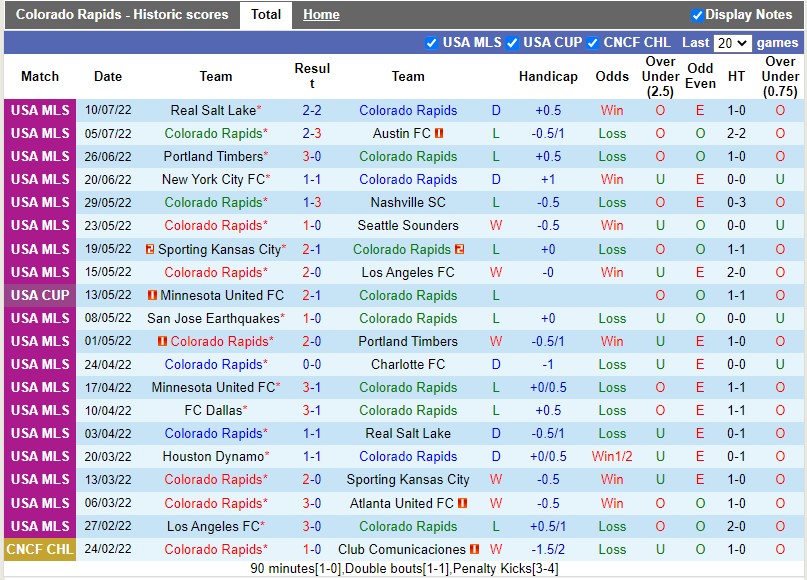The width and height of the screenshot is (807, 580).
Task: Click the 2-2 half-time score on 05/07/22
Action: (x=736, y=133)
